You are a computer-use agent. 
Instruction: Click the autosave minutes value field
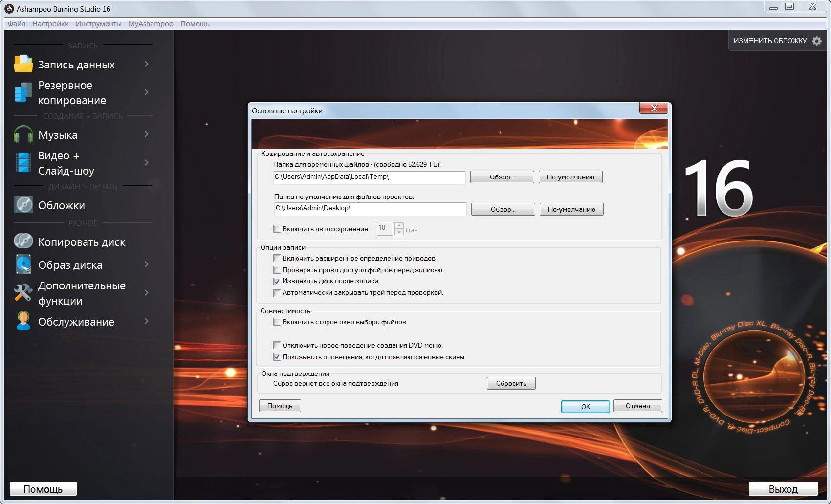point(385,228)
